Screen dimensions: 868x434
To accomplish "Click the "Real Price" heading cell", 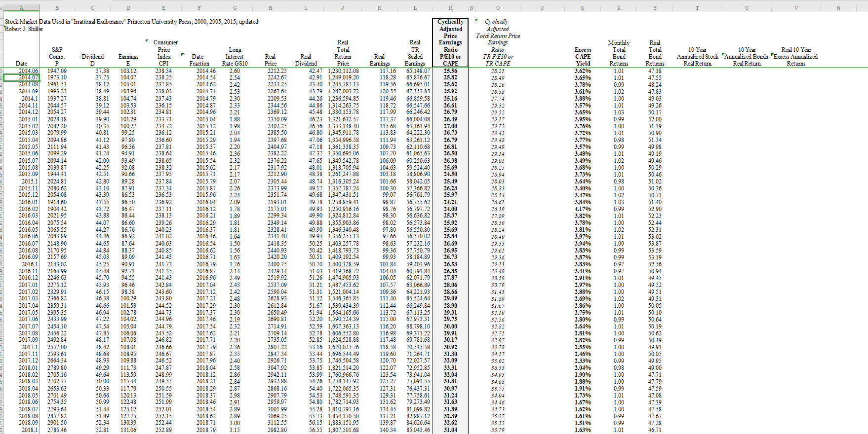I will coord(271,60).
